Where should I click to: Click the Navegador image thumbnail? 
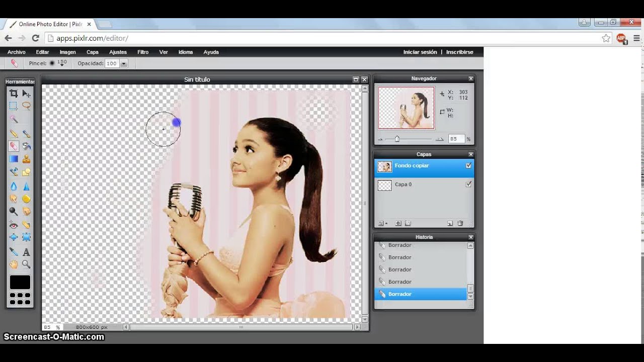[406, 108]
